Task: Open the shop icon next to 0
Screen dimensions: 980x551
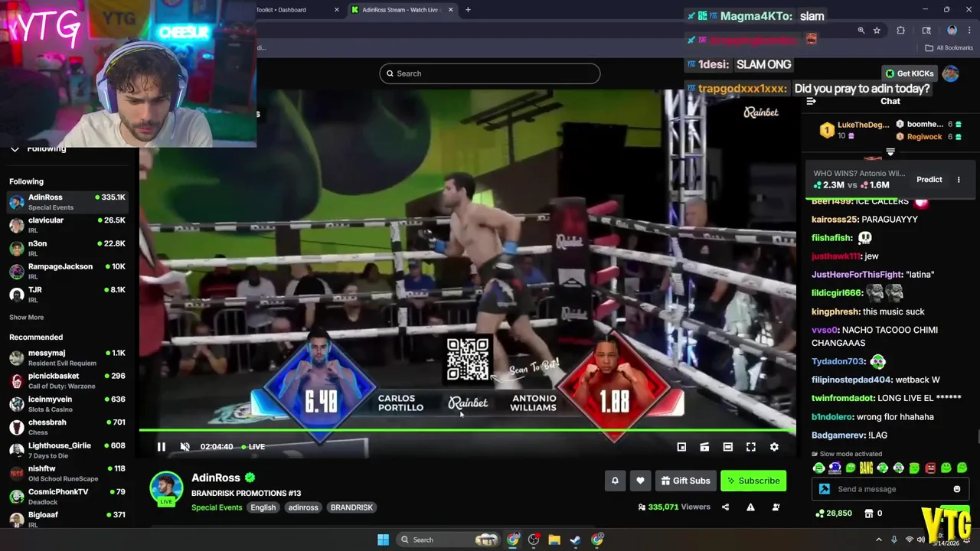Action: (x=870, y=514)
